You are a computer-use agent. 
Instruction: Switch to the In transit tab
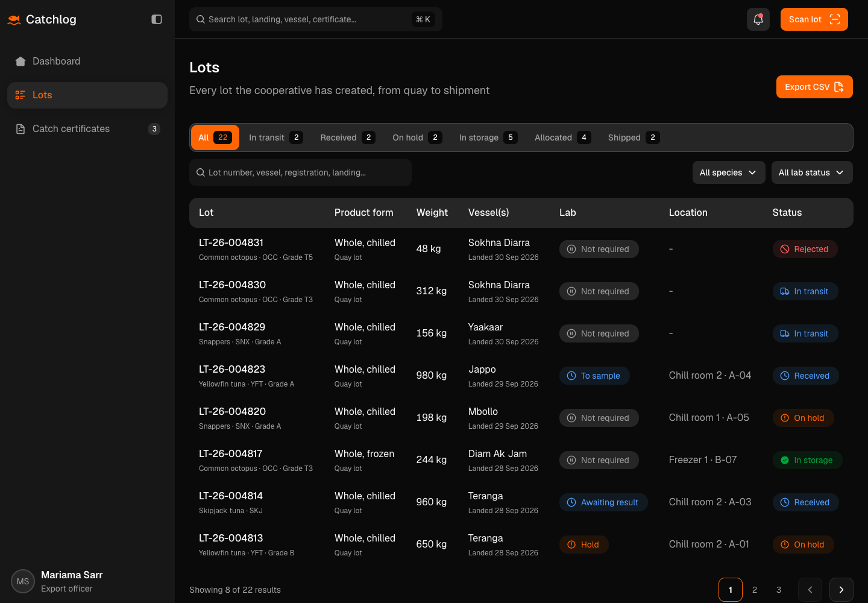click(x=276, y=137)
